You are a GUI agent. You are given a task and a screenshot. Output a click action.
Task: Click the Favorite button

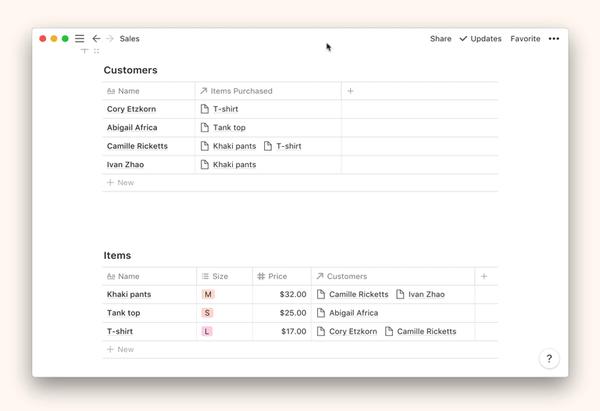coord(525,39)
